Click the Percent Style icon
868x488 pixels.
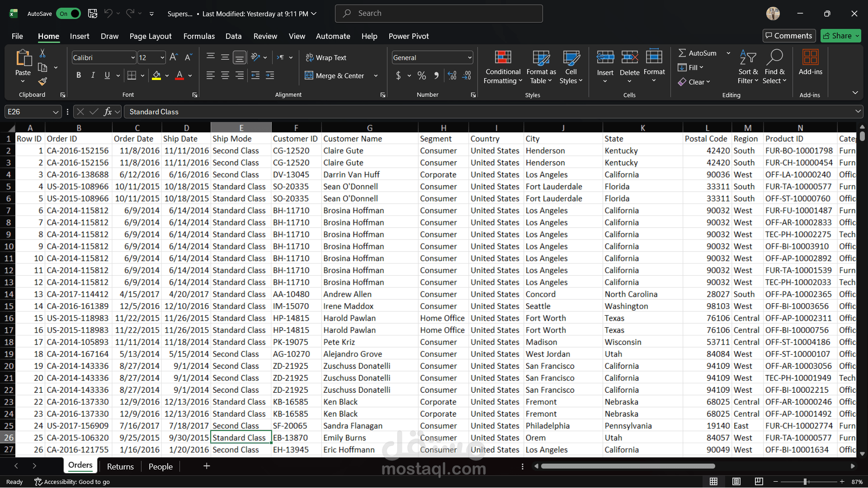point(422,75)
